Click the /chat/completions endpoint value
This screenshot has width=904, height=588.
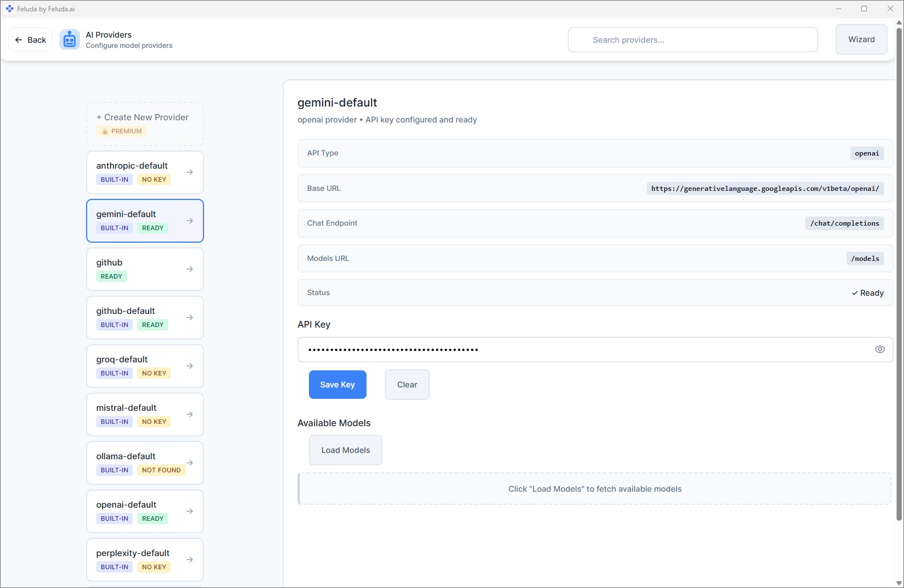click(845, 223)
